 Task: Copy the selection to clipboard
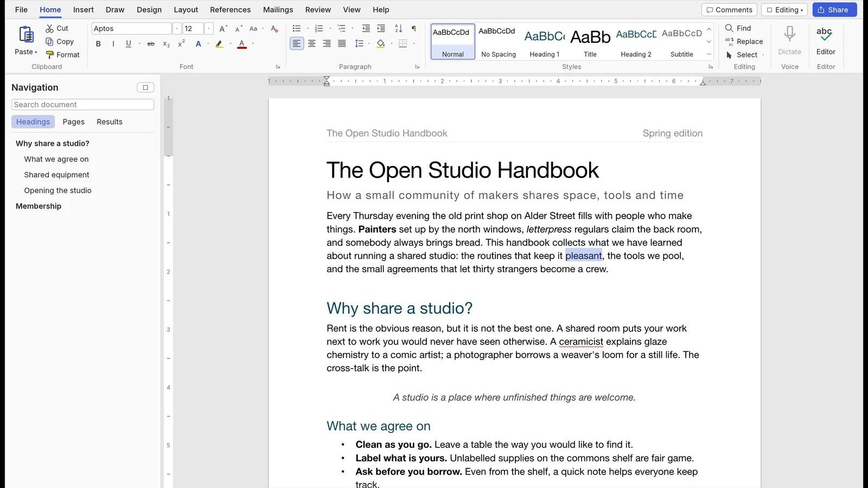click(60, 41)
